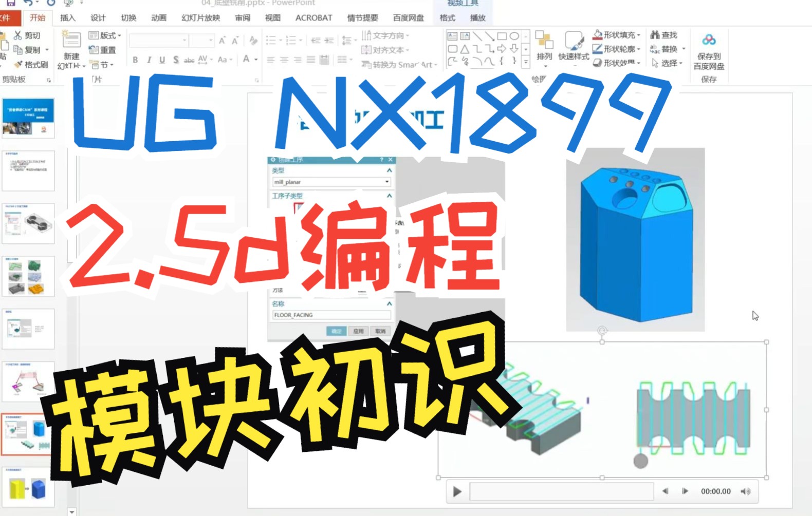Select the rectangle shape in gallery
812x516 pixels.
[502, 36]
